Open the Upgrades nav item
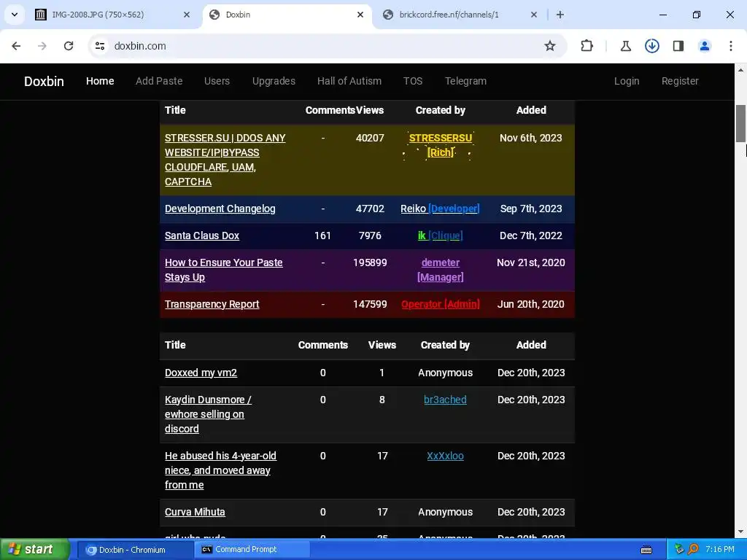 pyautogui.click(x=274, y=81)
